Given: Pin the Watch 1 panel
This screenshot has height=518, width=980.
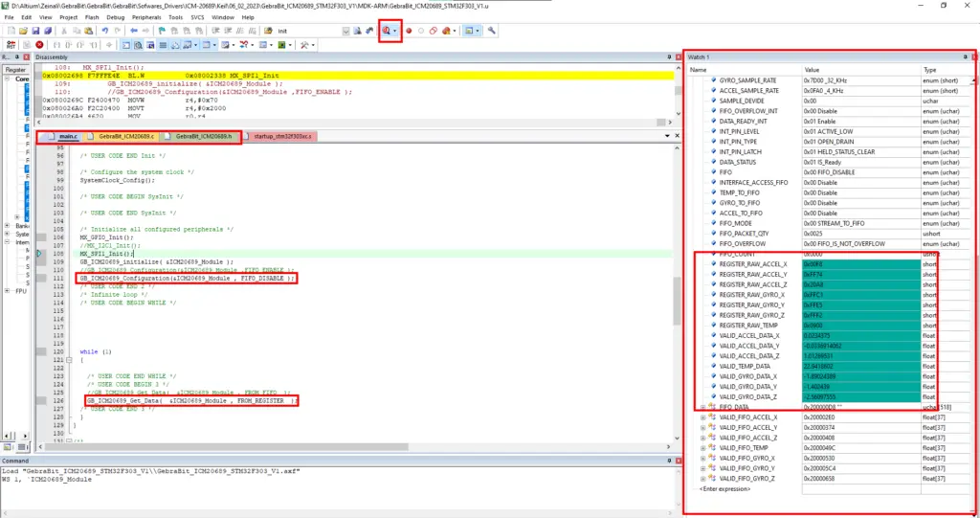Looking at the screenshot, I should (965, 56).
